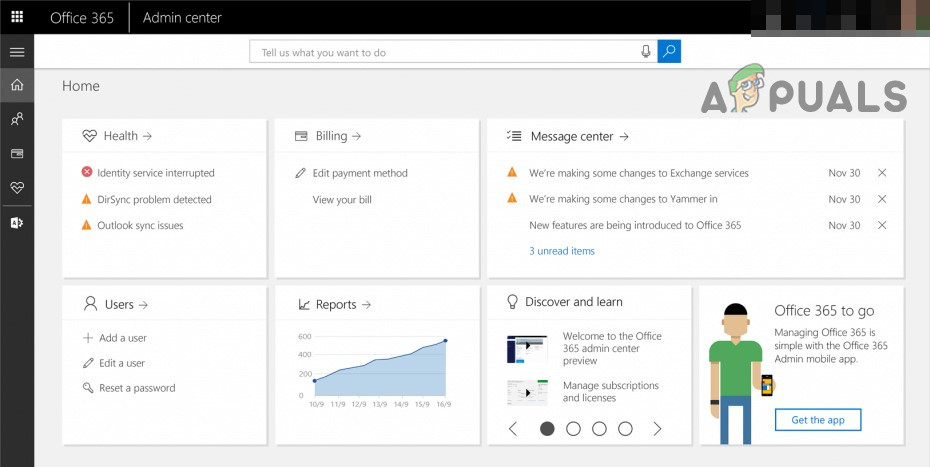Viewport: 930px width, 467px height.
Task: Click the blue search magnifier button
Action: click(669, 52)
